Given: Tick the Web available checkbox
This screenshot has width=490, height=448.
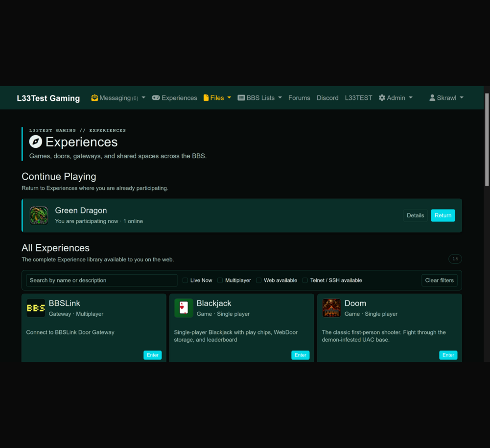Looking at the screenshot, I should point(259,281).
